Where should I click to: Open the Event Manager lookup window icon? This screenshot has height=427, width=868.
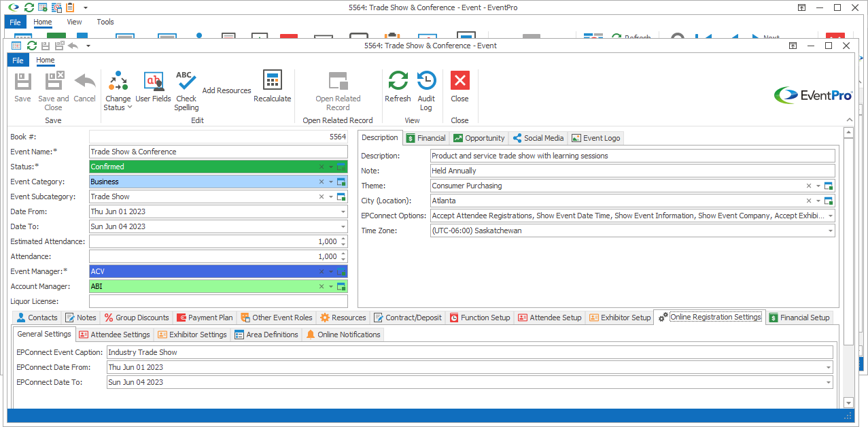pos(341,271)
